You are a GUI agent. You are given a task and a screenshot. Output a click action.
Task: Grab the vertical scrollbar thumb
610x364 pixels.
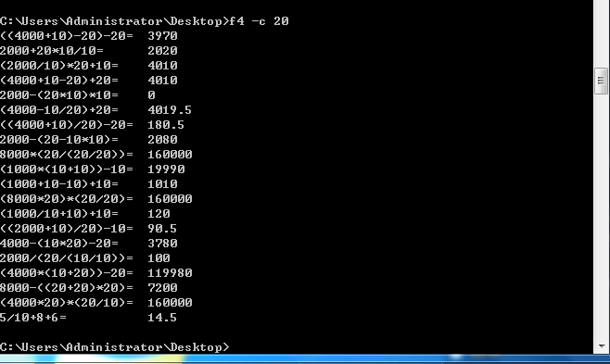point(601,81)
